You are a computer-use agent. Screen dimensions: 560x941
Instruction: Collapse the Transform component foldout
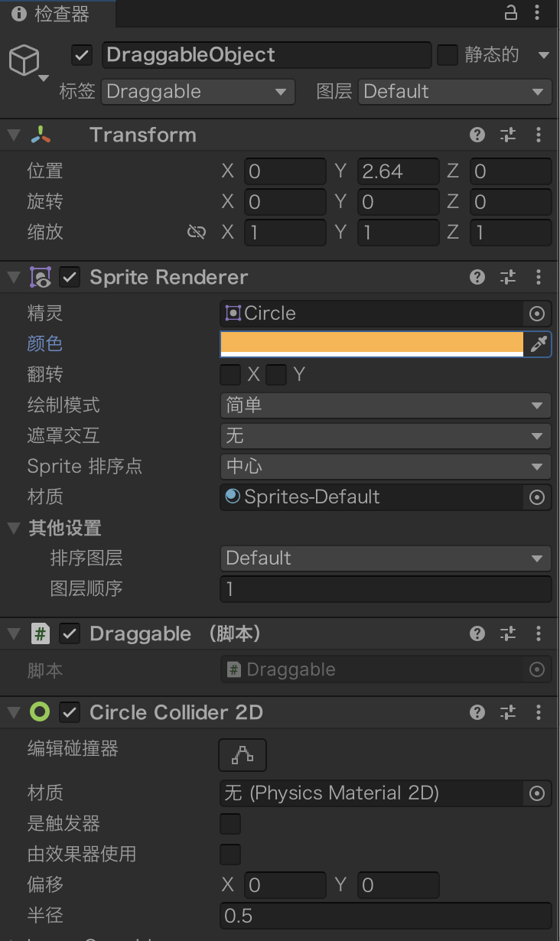tap(13, 135)
